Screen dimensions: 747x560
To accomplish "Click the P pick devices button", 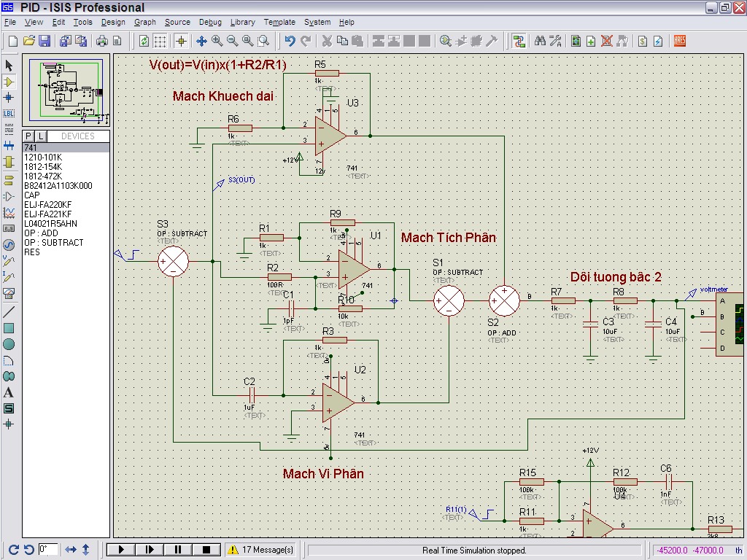I will (x=28, y=136).
